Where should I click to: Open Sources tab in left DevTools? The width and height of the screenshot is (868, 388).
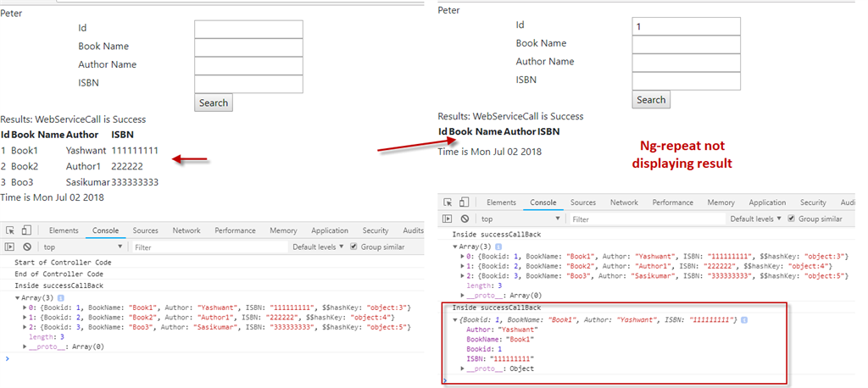pos(145,230)
